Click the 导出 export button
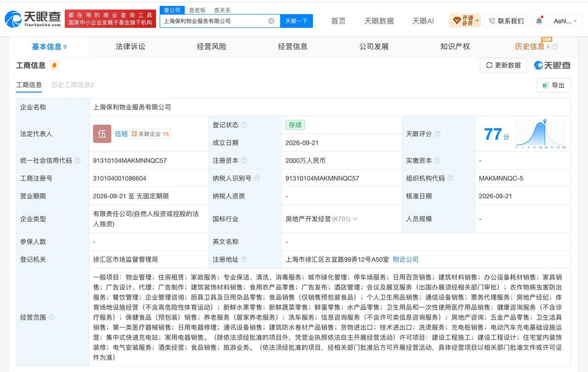 click(x=554, y=85)
